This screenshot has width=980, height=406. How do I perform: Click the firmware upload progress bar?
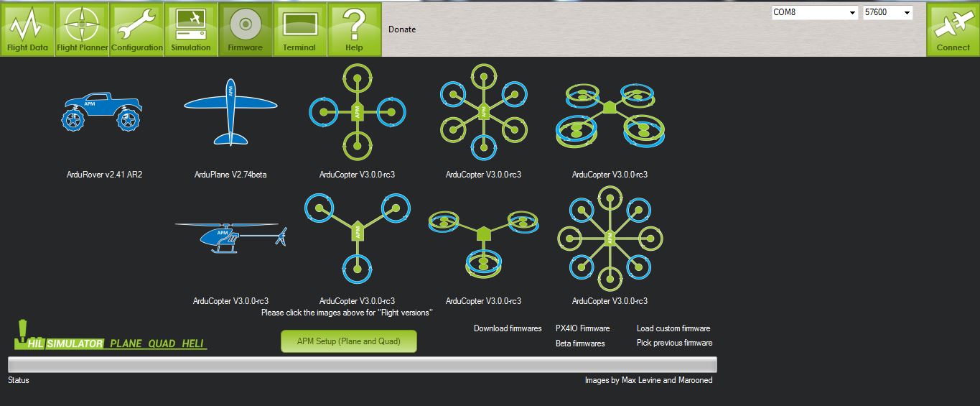tap(362, 364)
